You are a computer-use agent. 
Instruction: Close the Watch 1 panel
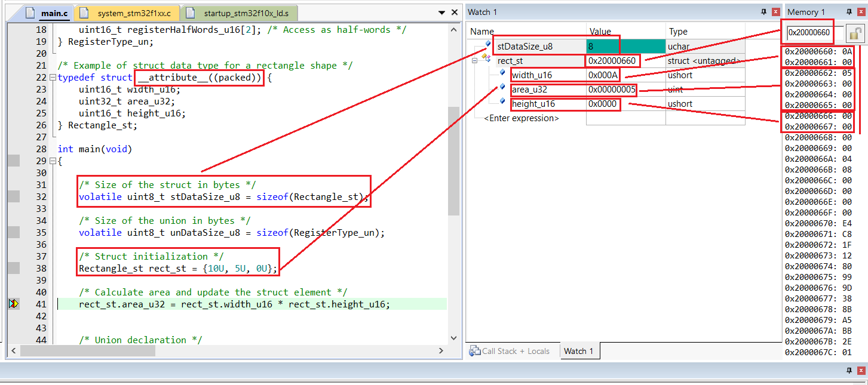tap(775, 12)
